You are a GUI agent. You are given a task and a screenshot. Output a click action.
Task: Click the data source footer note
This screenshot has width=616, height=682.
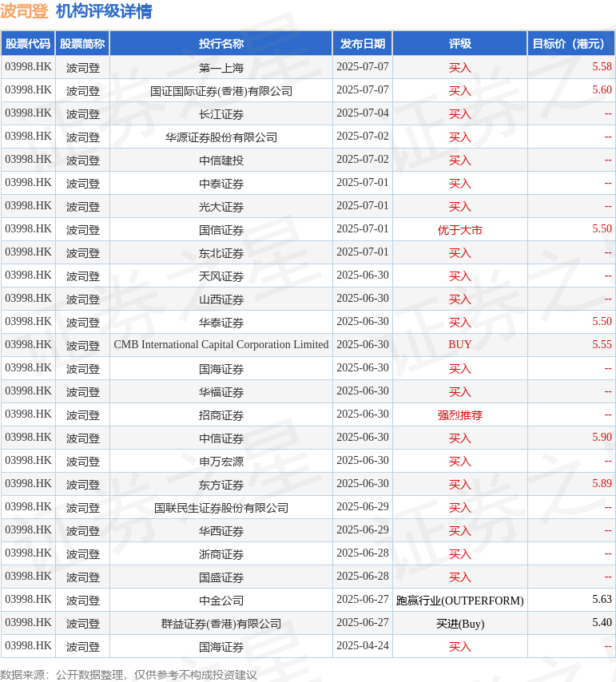129,675
